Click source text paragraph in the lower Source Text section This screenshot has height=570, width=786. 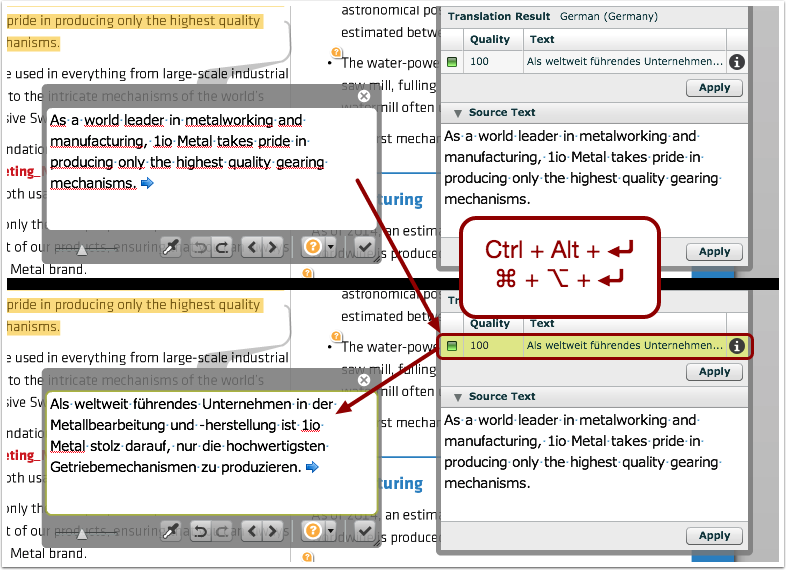tap(581, 451)
